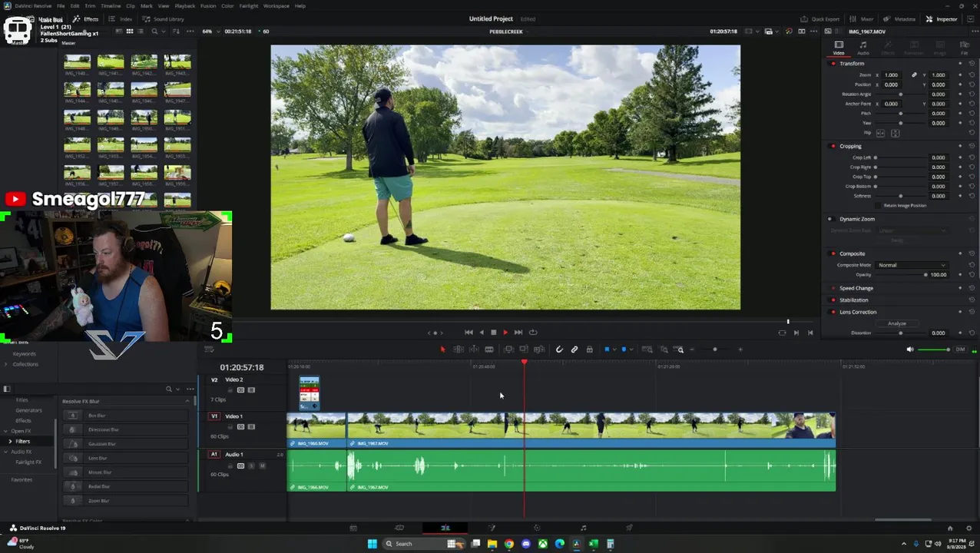Play the timeline forward

click(505, 333)
